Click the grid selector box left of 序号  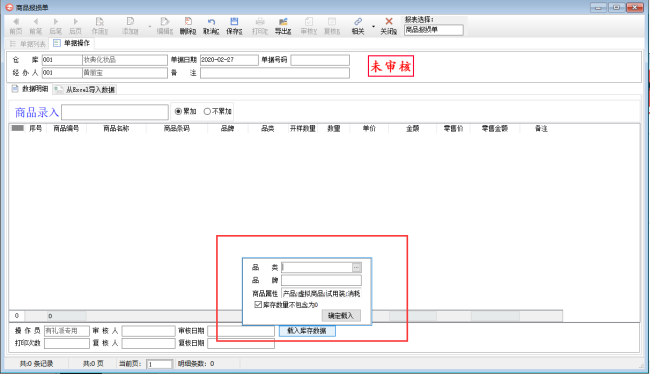click(x=17, y=128)
